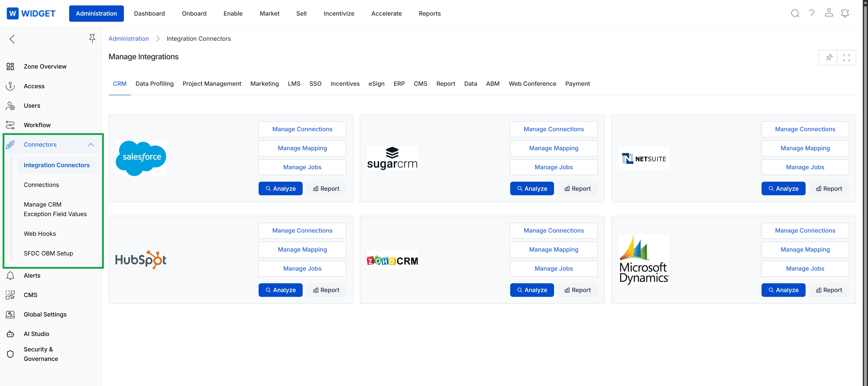Image resolution: width=868 pixels, height=386 pixels.
Task: Open the Reports top menu
Action: point(430,14)
